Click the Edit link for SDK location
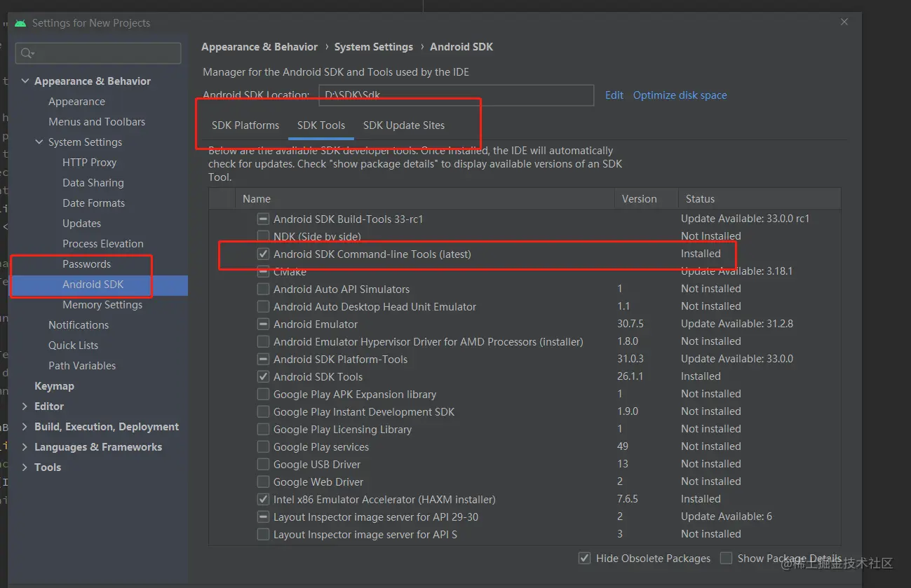 click(614, 95)
